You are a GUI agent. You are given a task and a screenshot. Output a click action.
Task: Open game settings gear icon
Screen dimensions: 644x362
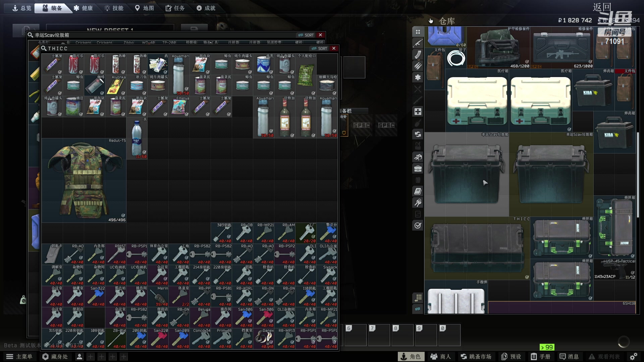tap(634, 357)
